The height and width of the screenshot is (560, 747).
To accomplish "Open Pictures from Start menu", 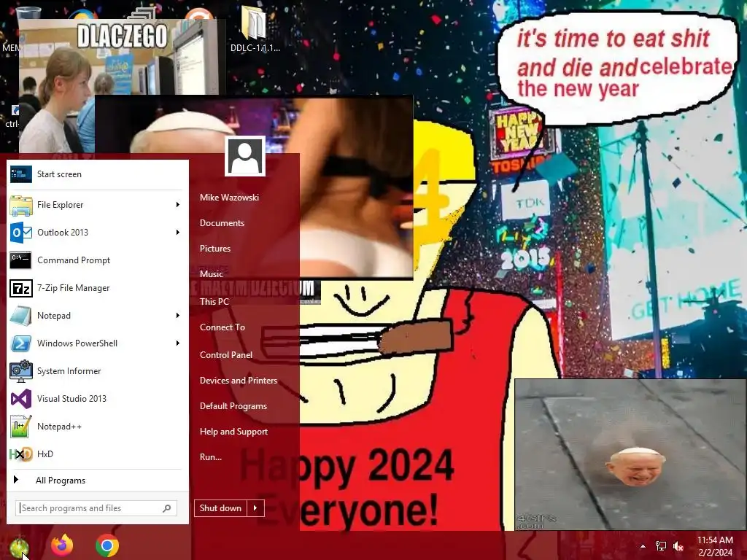I will (215, 249).
